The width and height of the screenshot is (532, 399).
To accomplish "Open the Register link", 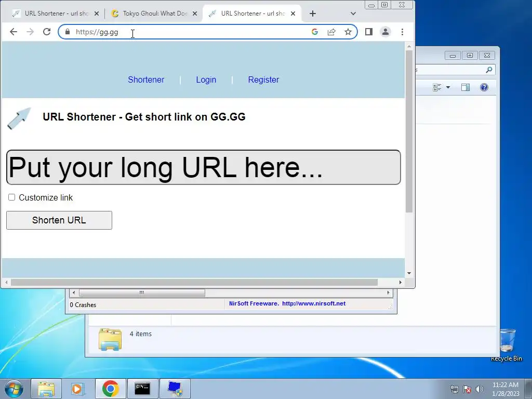I will tap(263, 79).
